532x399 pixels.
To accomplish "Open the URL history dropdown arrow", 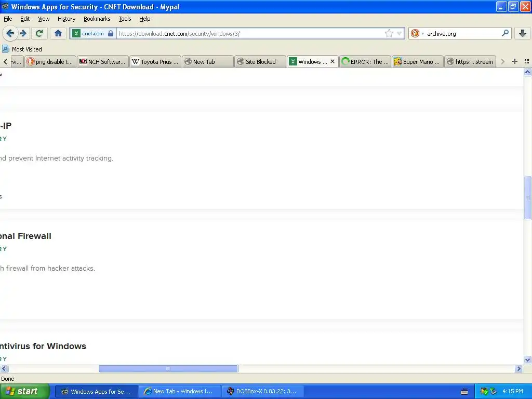I will click(x=400, y=33).
